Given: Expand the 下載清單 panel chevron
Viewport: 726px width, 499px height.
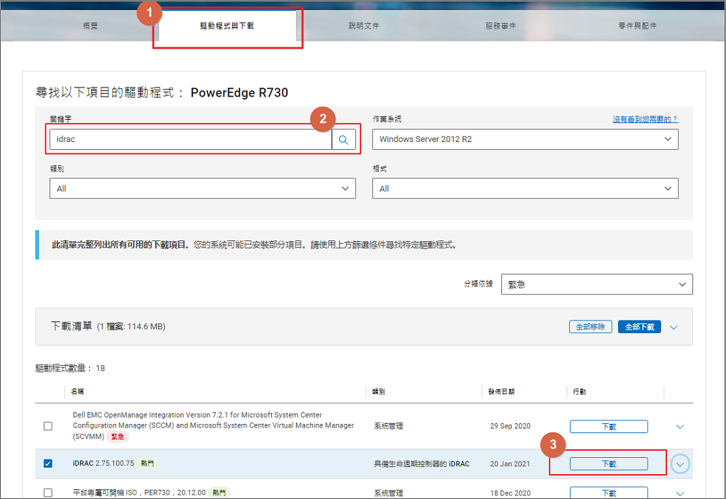Looking at the screenshot, I should click(x=674, y=327).
